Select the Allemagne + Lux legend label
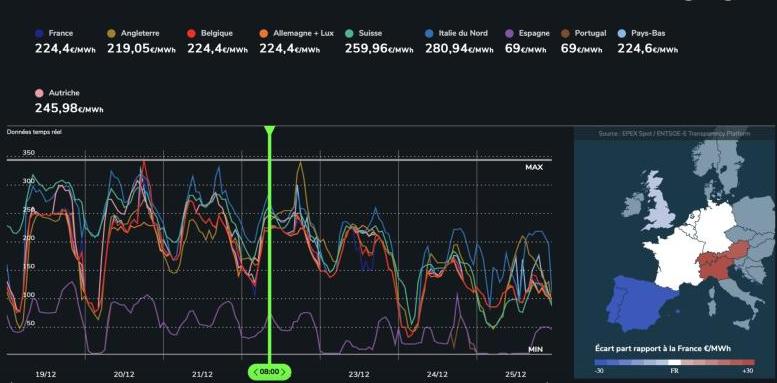 click(x=303, y=33)
